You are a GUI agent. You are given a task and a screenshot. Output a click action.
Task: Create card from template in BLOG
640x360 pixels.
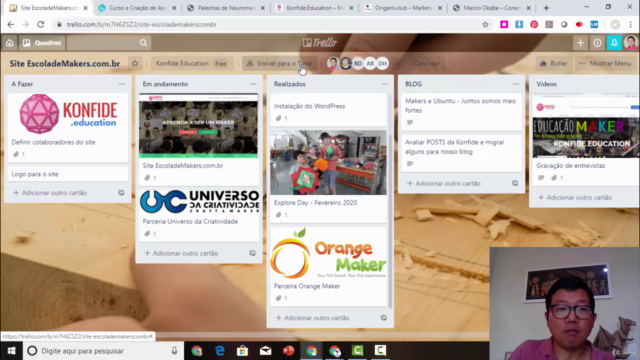point(515,183)
